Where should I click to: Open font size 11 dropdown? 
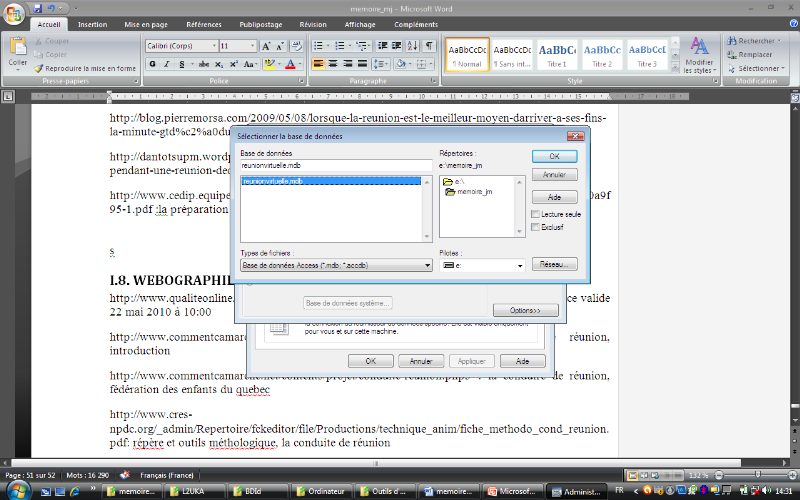pyautogui.click(x=252, y=46)
